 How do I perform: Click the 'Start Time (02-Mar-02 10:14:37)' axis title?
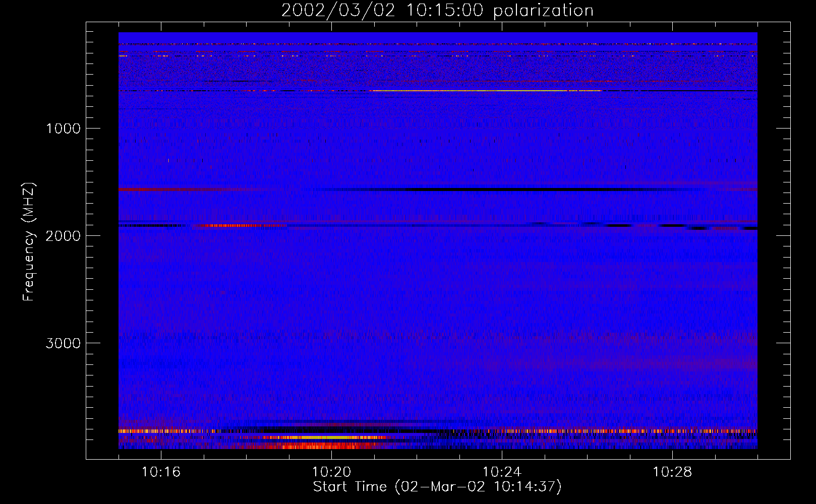point(437,487)
